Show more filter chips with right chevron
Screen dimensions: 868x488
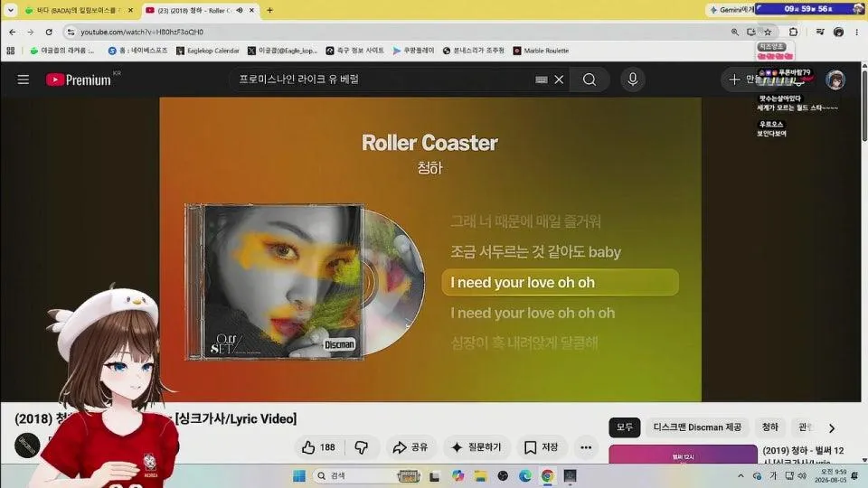(832, 427)
